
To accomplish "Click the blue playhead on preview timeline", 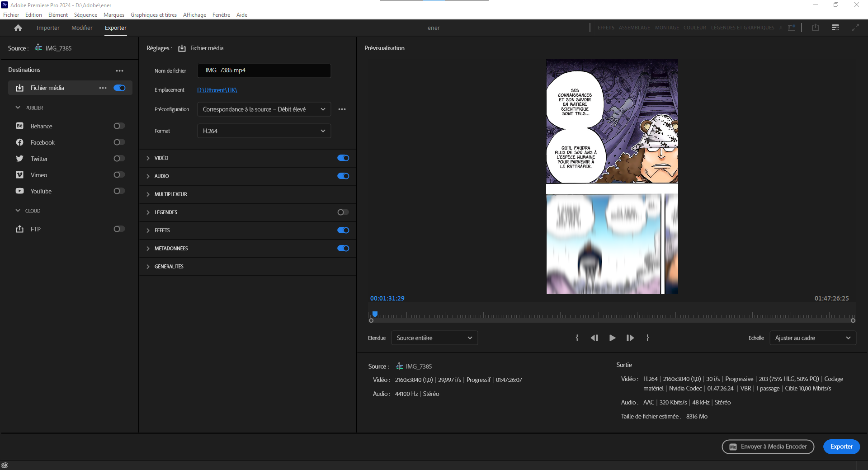I will point(375,314).
